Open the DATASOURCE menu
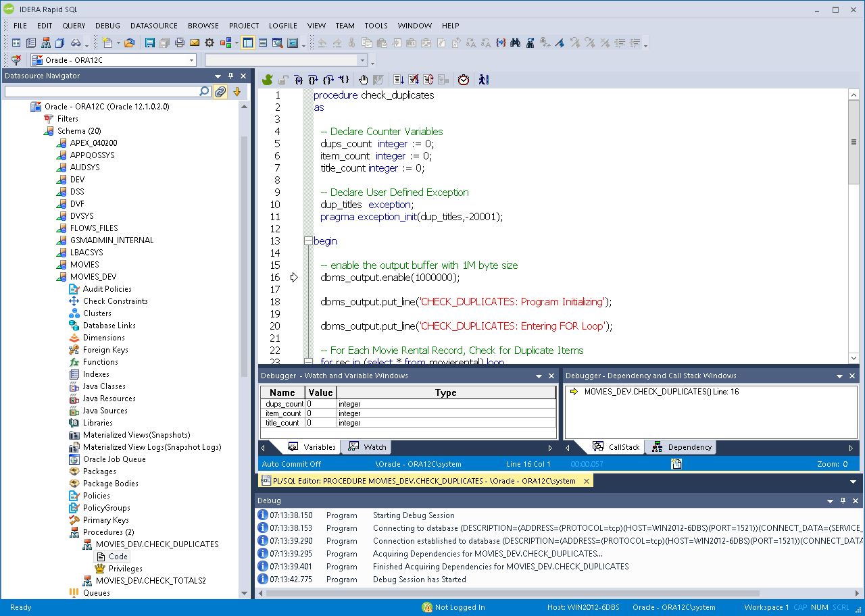 154,26
